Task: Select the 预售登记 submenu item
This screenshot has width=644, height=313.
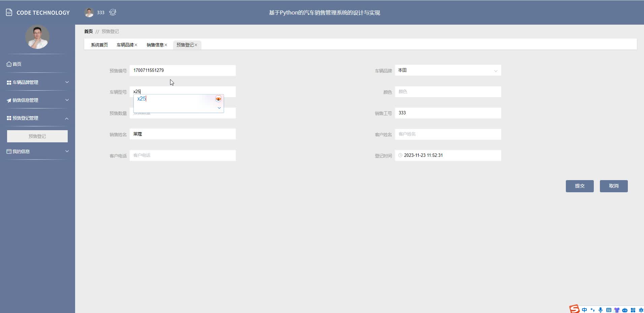Action: coord(37,136)
